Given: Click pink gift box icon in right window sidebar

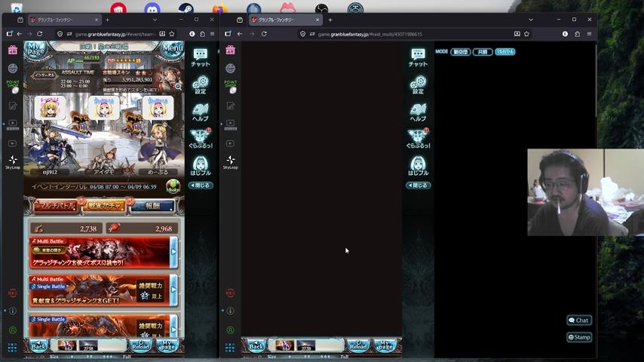Looking at the screenshot, I should click(x=231, y=50).
